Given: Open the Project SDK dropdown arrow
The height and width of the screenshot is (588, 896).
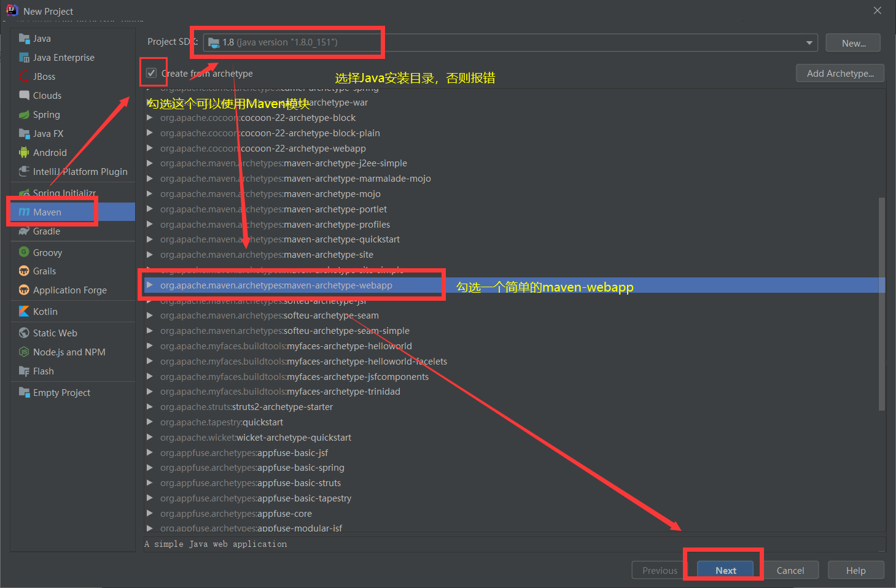Looking at the screenshot, I should coord(809,43).
